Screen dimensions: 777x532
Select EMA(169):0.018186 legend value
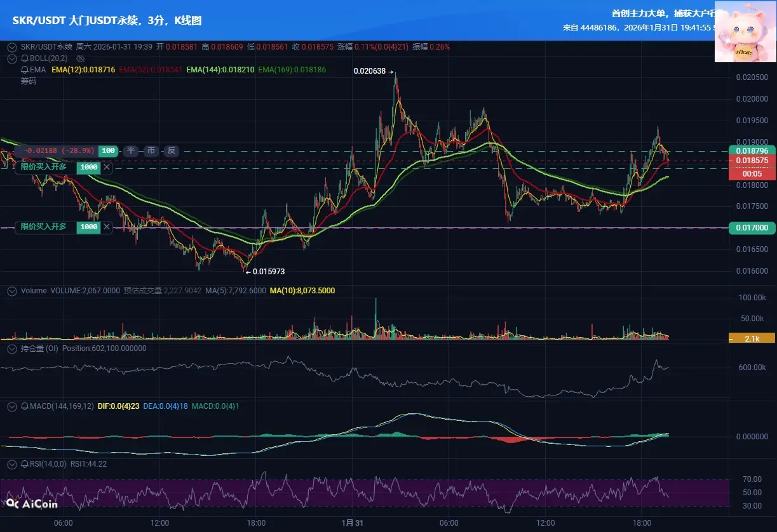292,69
